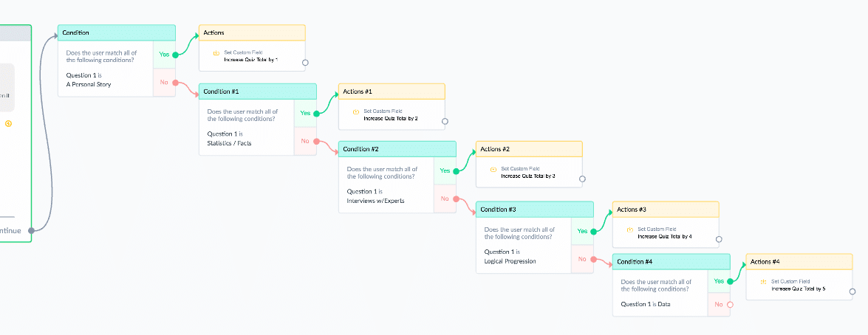Select the Actions #2 node header
The image size is (868, 335).
(x=529, y=149)
